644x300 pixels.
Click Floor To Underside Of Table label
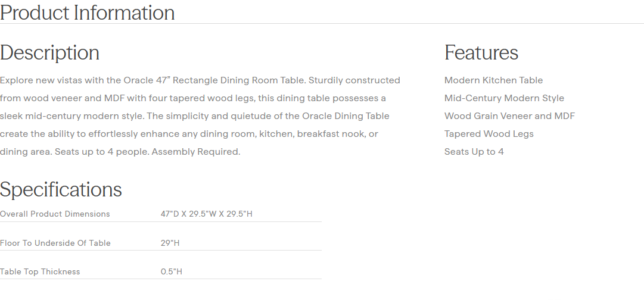pos(55,243)
